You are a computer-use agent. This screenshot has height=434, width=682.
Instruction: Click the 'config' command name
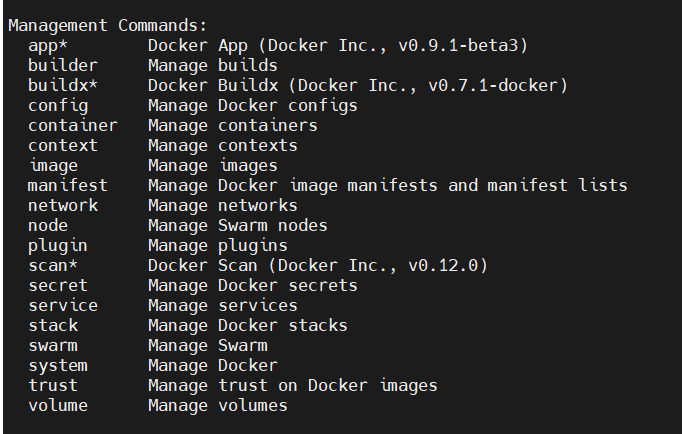(x=58, y=106)
